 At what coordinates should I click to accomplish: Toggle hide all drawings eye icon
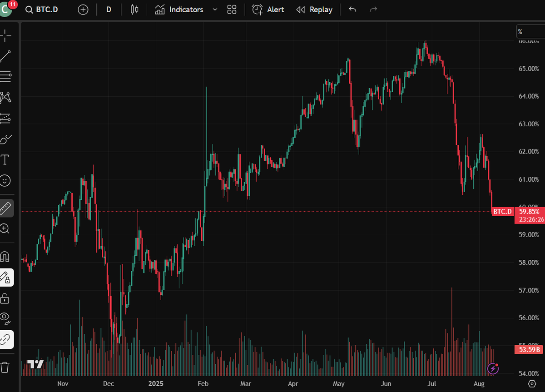pos(5,318)
